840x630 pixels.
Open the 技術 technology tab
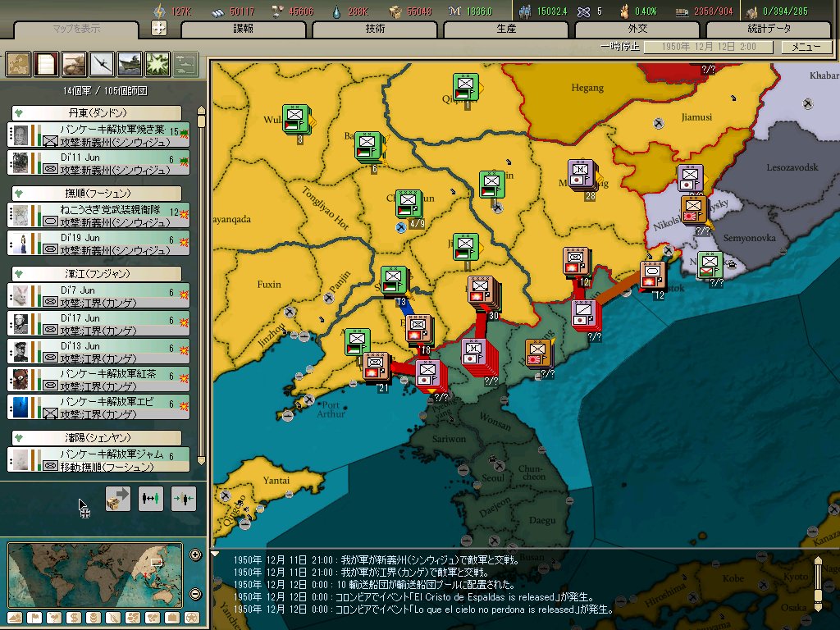375,29
